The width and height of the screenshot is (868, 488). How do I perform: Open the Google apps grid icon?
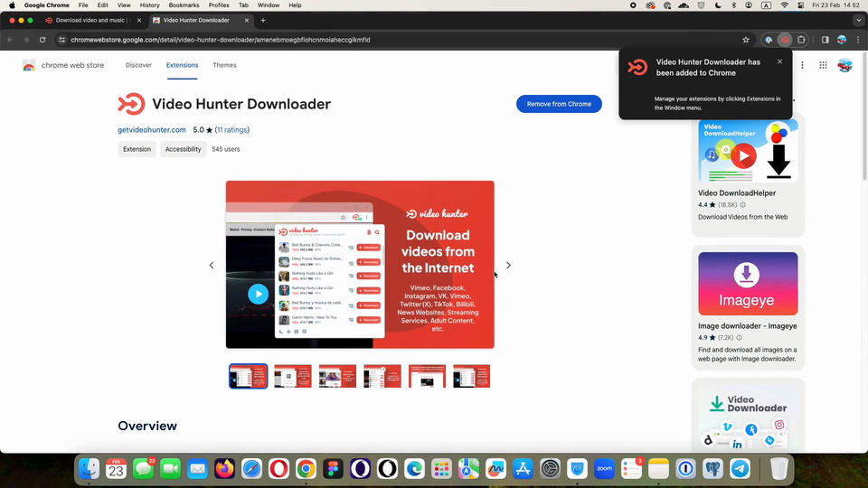(823, 65)
